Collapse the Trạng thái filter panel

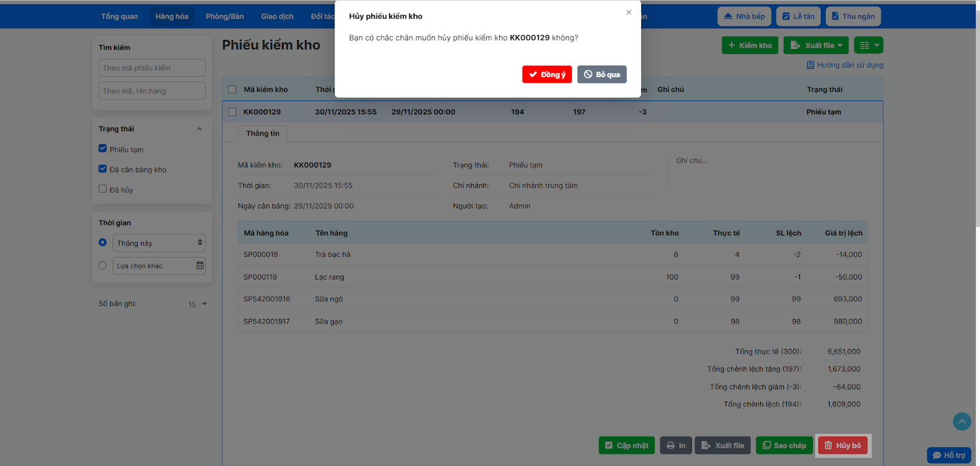coord(199,129)
